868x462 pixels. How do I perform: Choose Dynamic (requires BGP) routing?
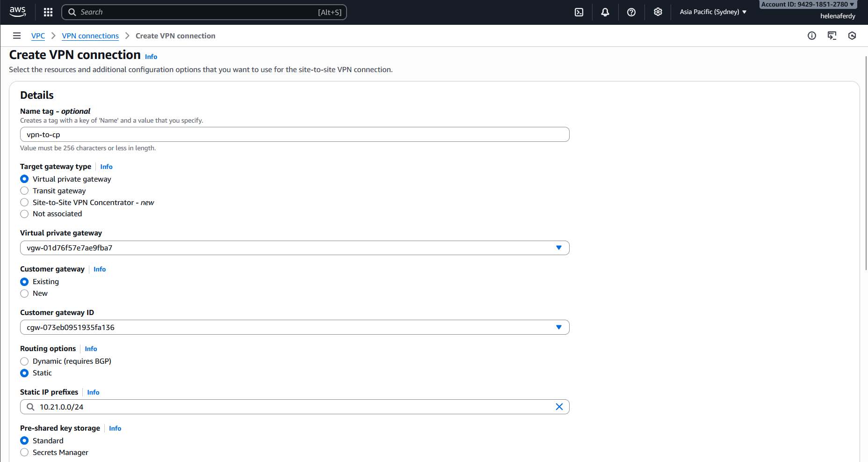[25, 361]
